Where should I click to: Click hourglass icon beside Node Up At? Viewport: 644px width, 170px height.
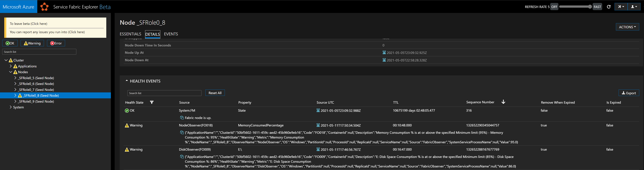(384, 53)
